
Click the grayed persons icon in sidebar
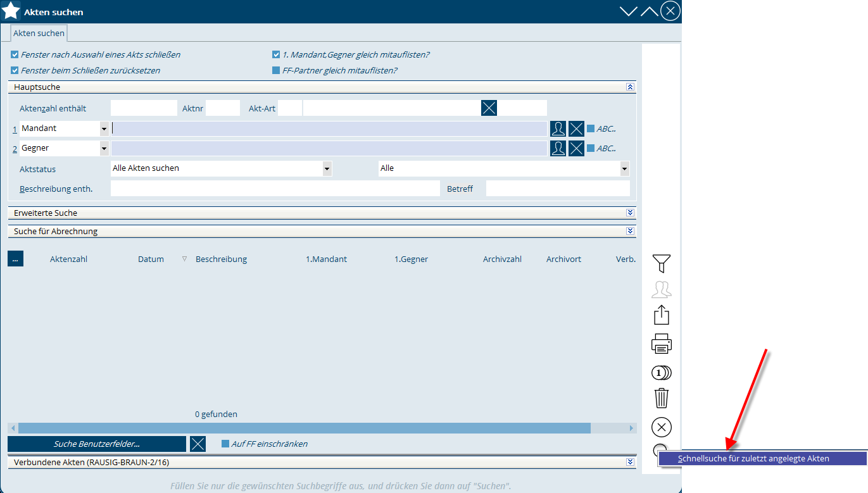coord(661,290)
